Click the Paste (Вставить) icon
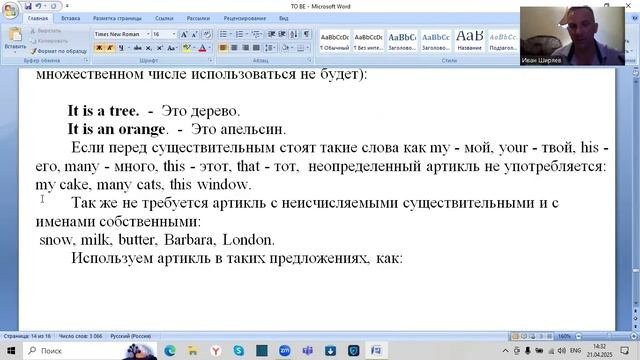This screenshot has height=360, width=640. click(x=15, y=35)
